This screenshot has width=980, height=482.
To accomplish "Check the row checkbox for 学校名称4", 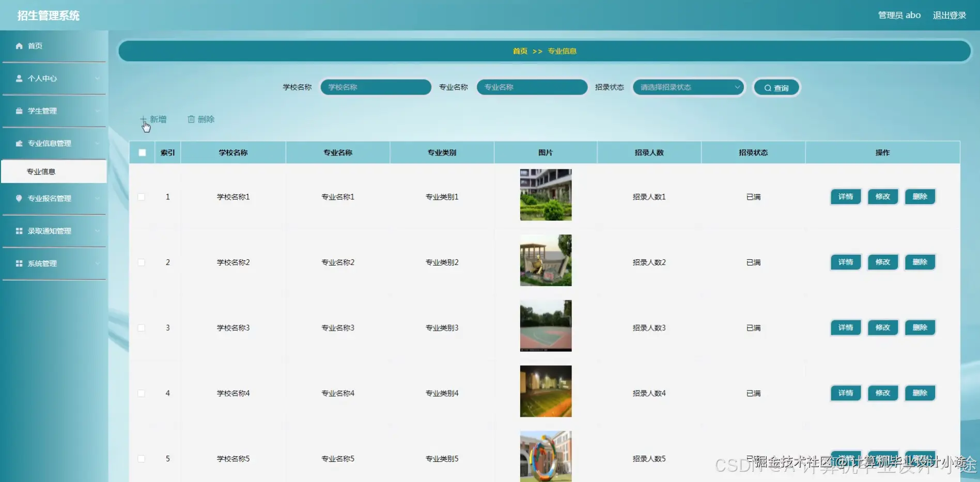I will point(142,393).
